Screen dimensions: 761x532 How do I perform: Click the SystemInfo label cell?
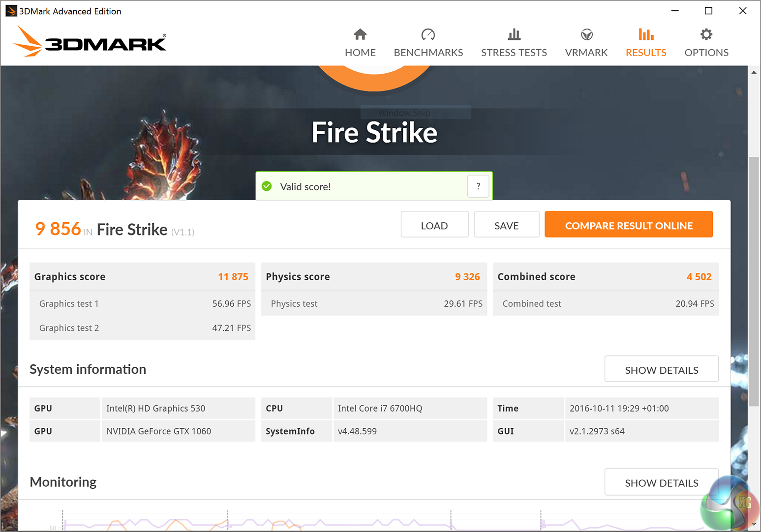tap(297, 431)
